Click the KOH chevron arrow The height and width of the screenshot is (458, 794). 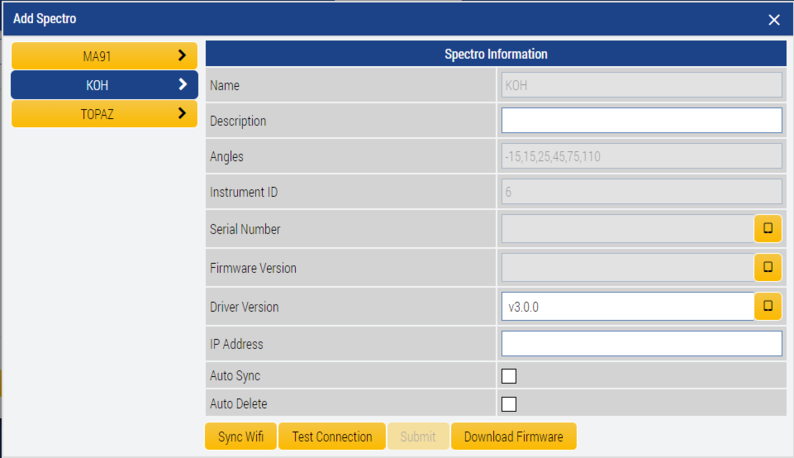click(182, 85)
